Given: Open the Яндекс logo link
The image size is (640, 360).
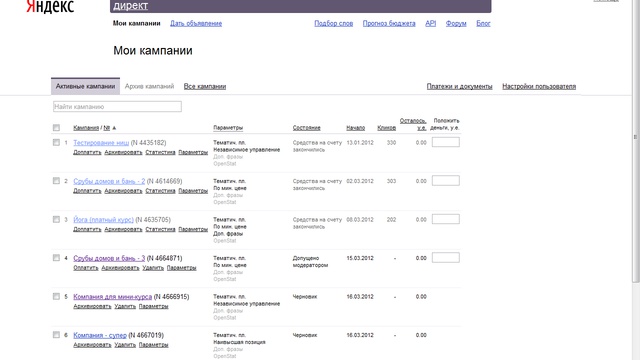Looking at the screenshot, I should [x=50, y=6].
